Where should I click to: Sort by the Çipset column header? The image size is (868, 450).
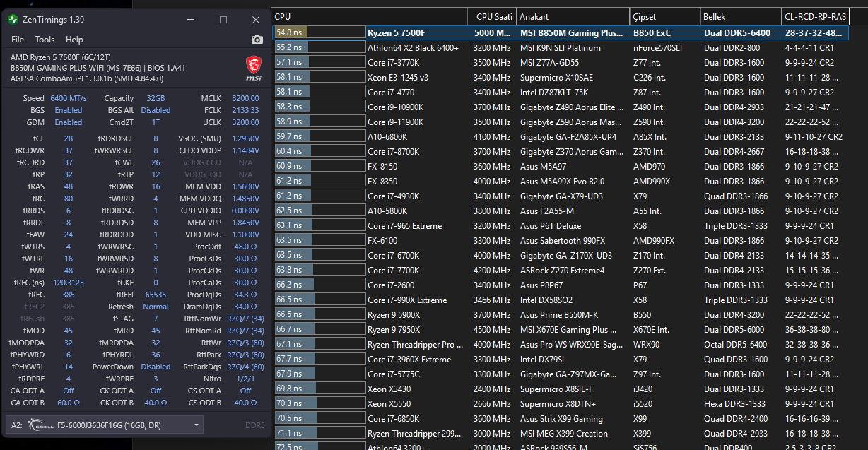[665, 16]
